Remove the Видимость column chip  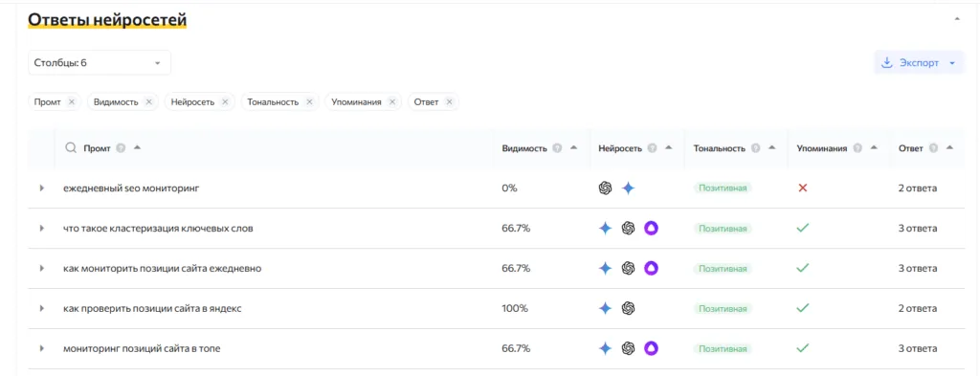point(148,101)
